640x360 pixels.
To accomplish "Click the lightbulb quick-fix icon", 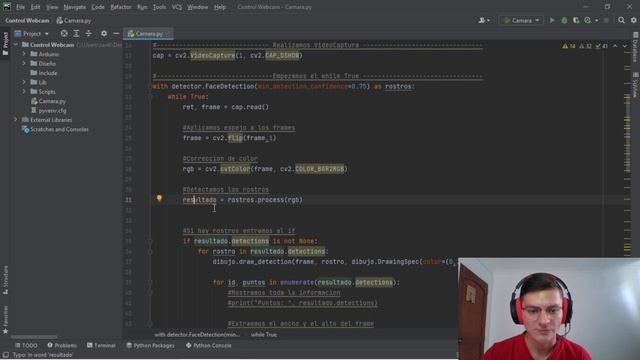I will [x=159, y=198].
